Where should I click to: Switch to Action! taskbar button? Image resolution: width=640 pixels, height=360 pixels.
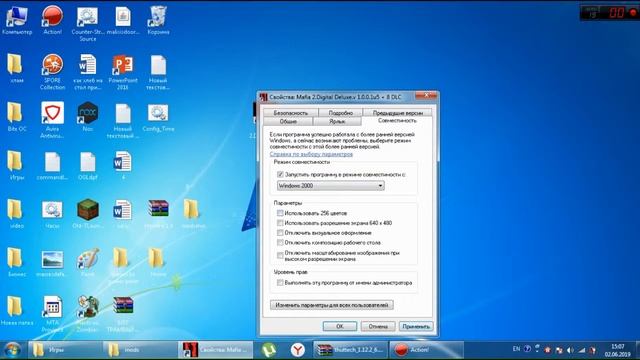tap(427, 350)
